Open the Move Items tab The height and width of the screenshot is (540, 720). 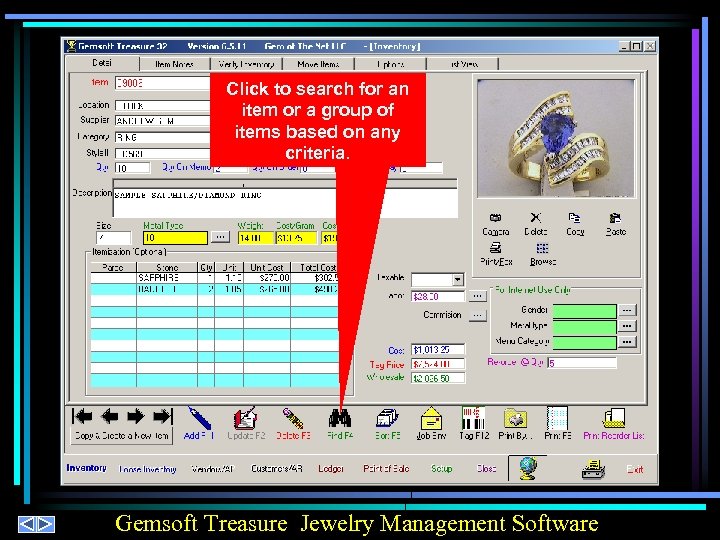coord(318,64)
